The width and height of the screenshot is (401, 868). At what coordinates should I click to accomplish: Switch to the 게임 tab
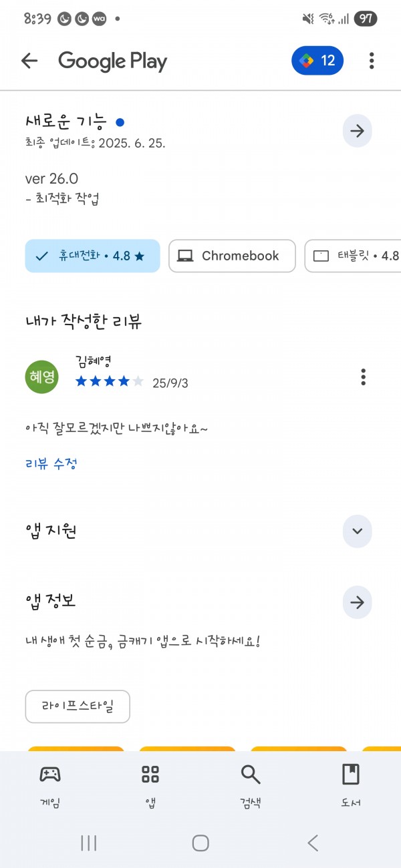click(x=50, y=785)
